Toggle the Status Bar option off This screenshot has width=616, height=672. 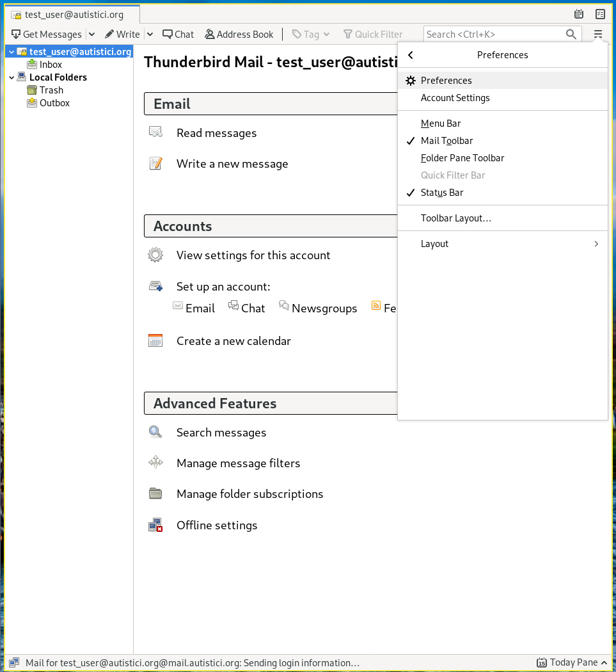441,193
